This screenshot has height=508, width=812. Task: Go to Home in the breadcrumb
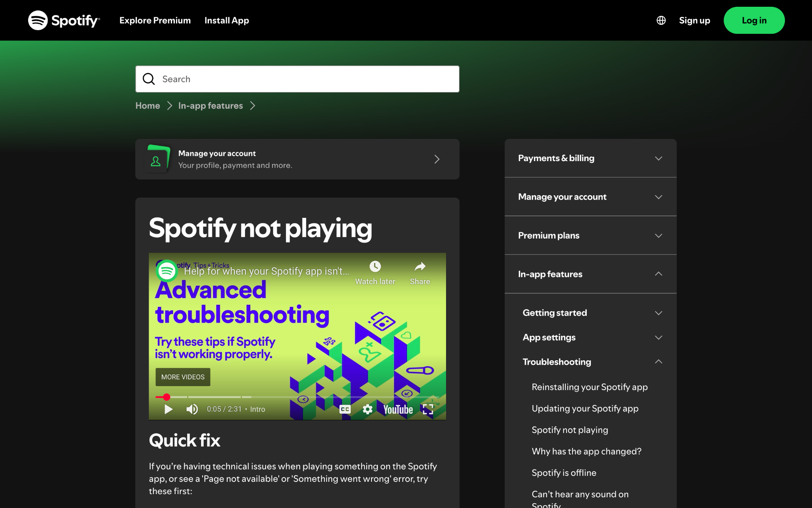click(x=147, y=106)
